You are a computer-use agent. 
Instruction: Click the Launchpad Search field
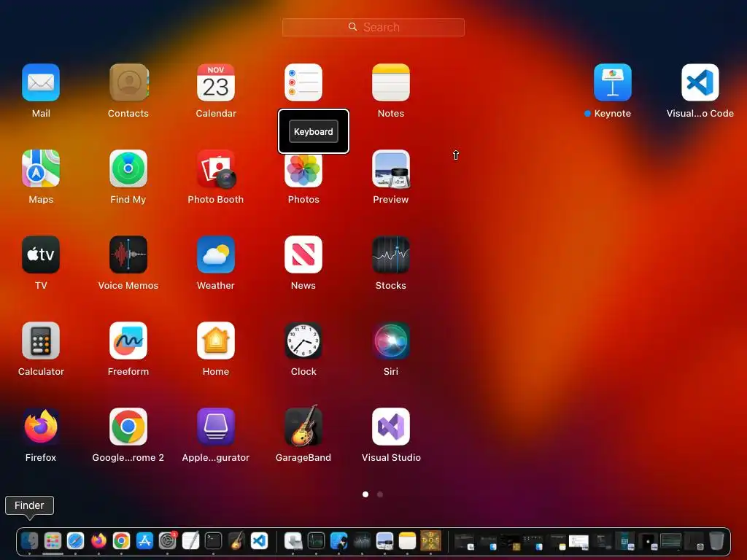pyautogui.click(x=373, y=27)
